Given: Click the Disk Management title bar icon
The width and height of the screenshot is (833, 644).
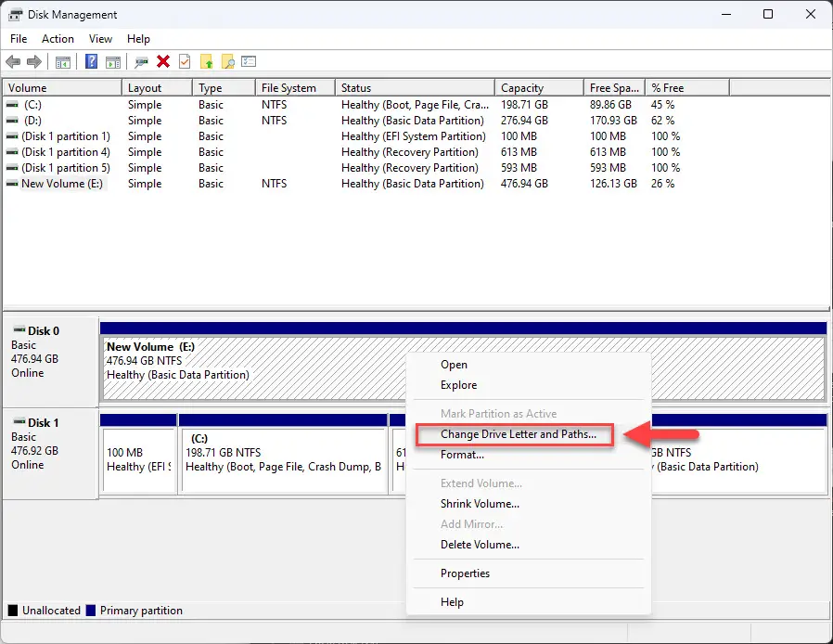Looking at the screenshot, I should click(16, 15).
